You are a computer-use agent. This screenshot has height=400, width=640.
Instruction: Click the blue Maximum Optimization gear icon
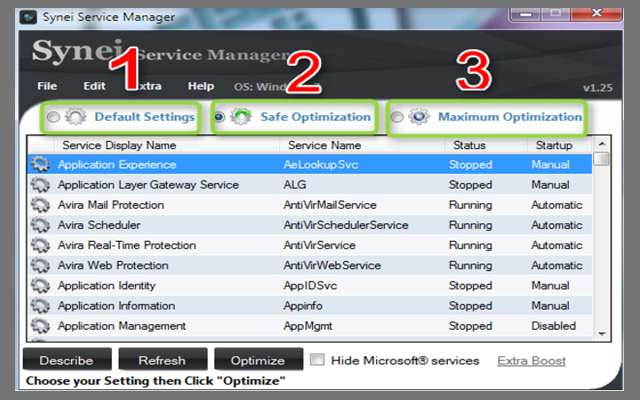click(419, 117)
